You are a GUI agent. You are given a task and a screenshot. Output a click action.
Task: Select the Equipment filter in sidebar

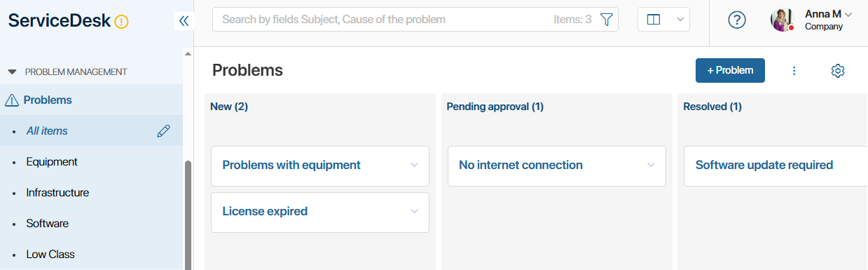pyautogui.click(x=52, y=161)
